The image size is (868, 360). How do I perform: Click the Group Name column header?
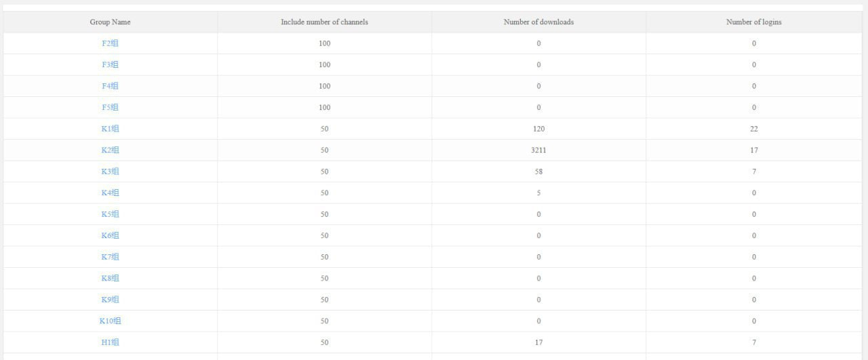click(x=110, y=22)
